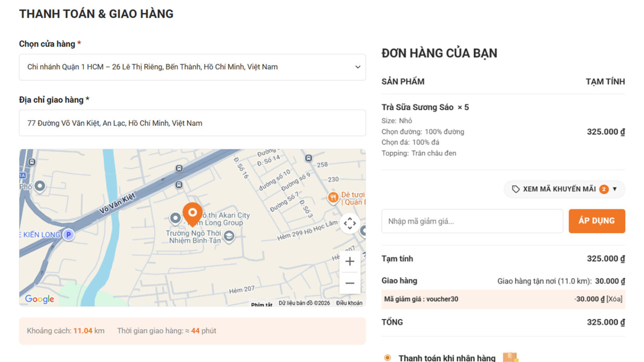Image resolution: width=644 pixels, height=362 pixels.
Task: Click the gray pin beside Akari City
Action: (175, 218)
